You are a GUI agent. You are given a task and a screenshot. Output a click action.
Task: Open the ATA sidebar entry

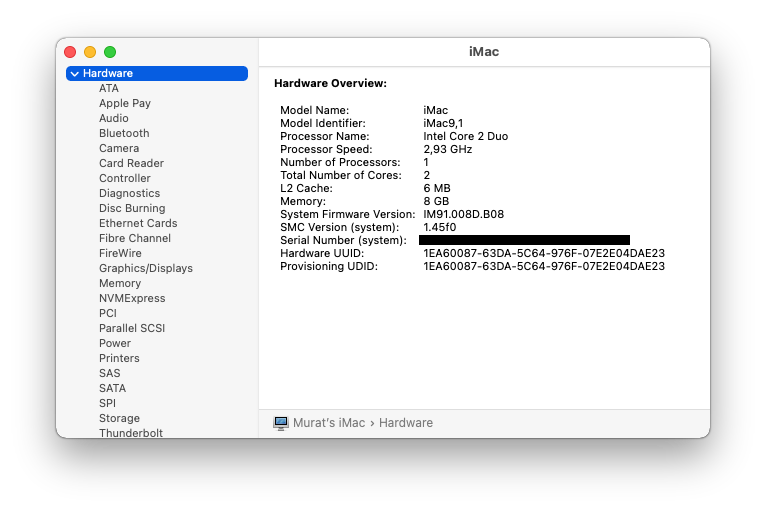108,88
